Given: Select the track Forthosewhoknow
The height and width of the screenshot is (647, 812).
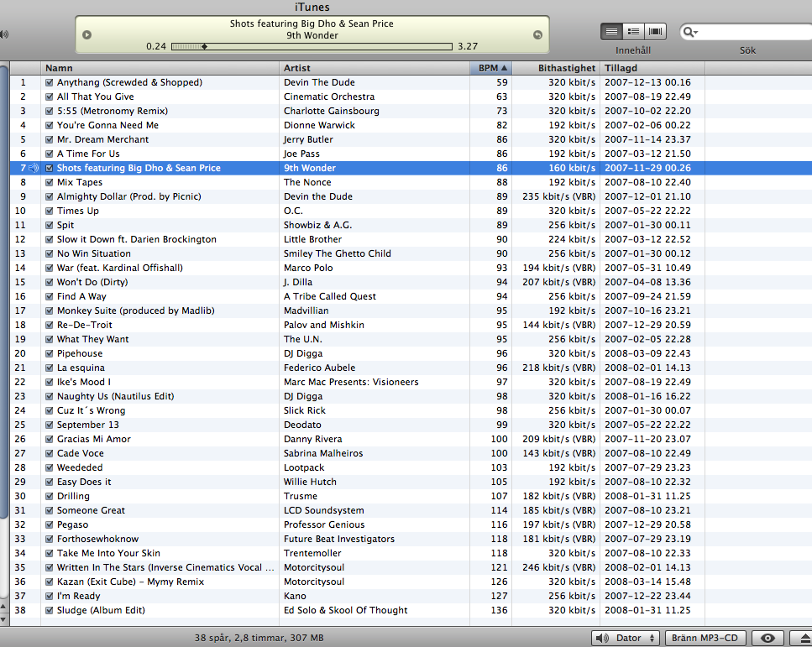Looking at the screenshot, I should (98, 539).
